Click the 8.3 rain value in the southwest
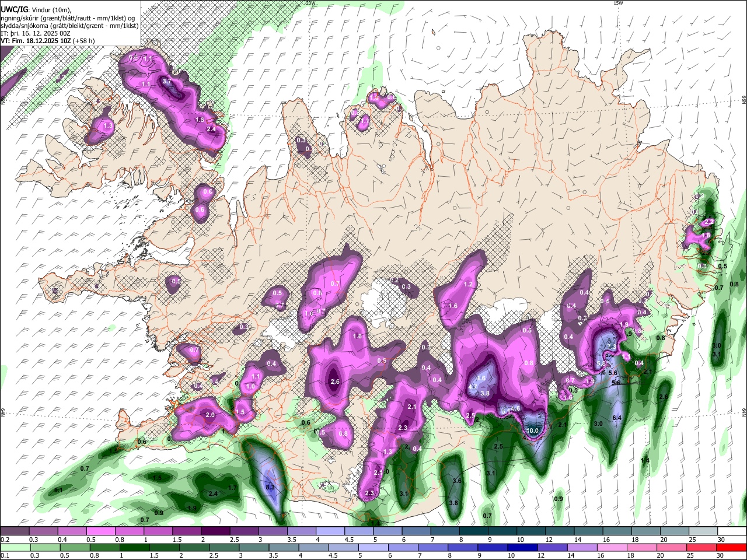 (270, 487)
